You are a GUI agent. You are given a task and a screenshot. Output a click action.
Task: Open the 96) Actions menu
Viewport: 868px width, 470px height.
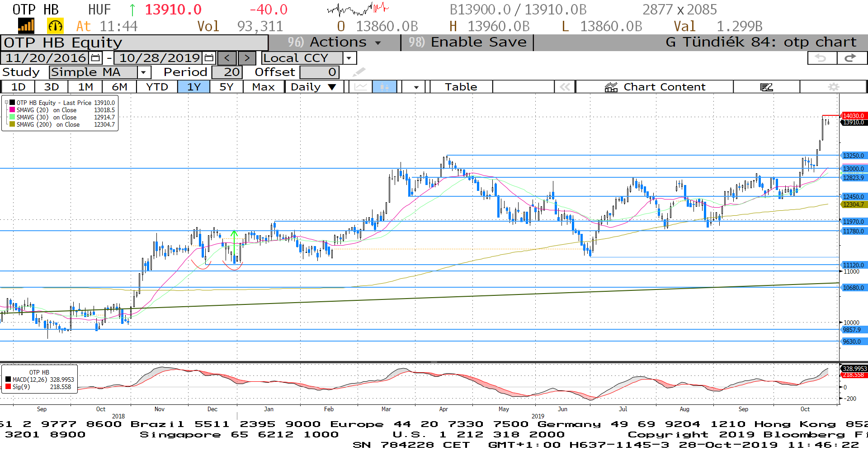point(335,42)
